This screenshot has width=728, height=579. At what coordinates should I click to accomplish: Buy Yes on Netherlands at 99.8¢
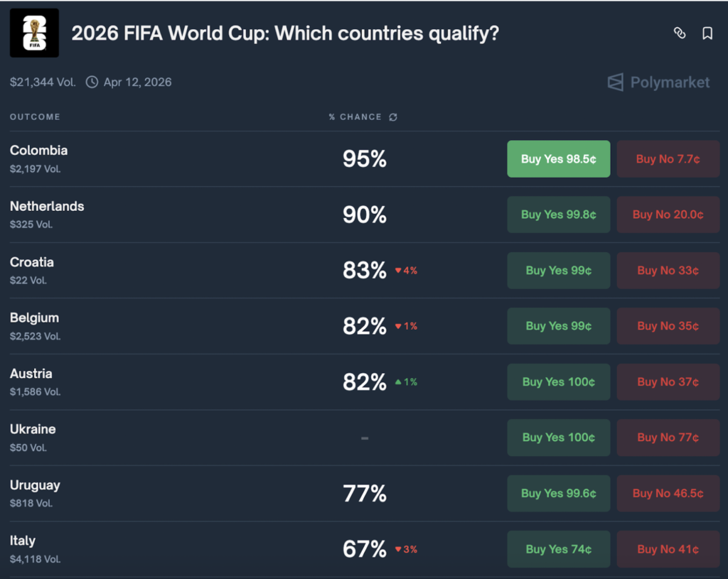559,215
